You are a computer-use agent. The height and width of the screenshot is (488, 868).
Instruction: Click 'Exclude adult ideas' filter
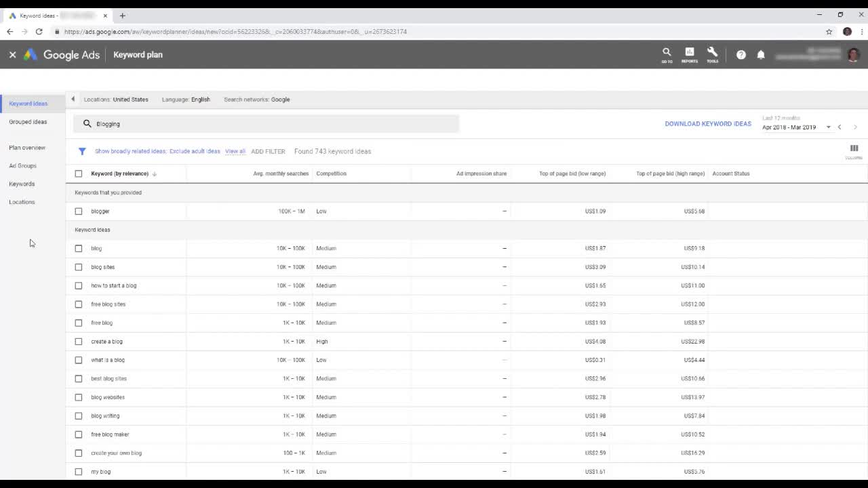tap(195, 151)
